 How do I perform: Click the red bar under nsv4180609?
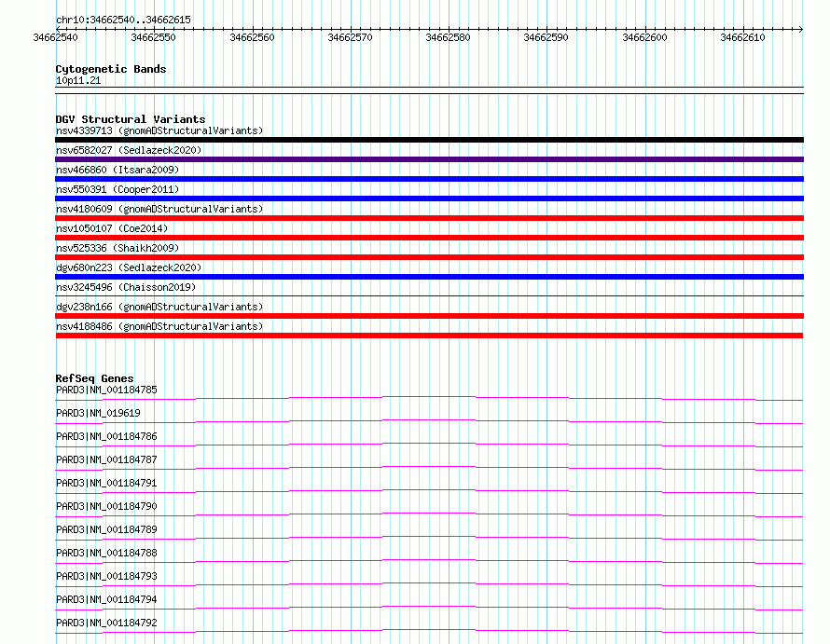pos(429,218)
